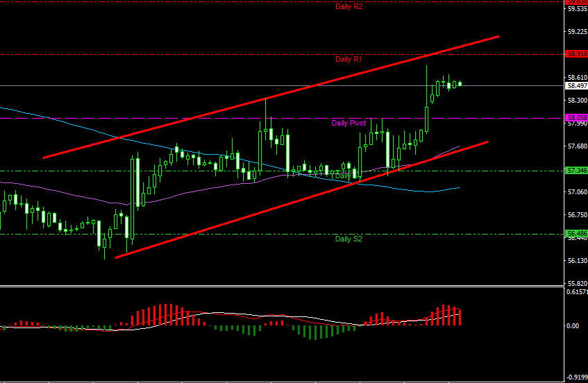The height and width of the screenshot is (383, 588).
Task: Click the 0.00 indicator scale value
Action: (573, 326)
